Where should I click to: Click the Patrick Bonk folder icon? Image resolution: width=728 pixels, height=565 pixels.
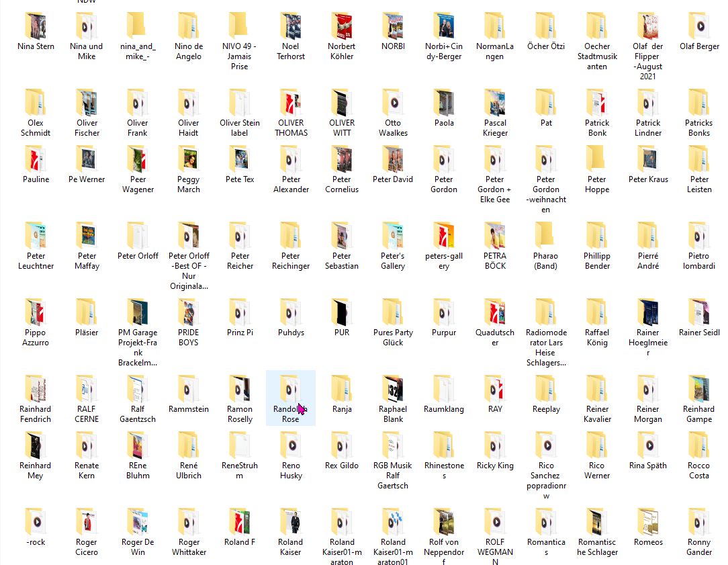[x=597, y=103]
